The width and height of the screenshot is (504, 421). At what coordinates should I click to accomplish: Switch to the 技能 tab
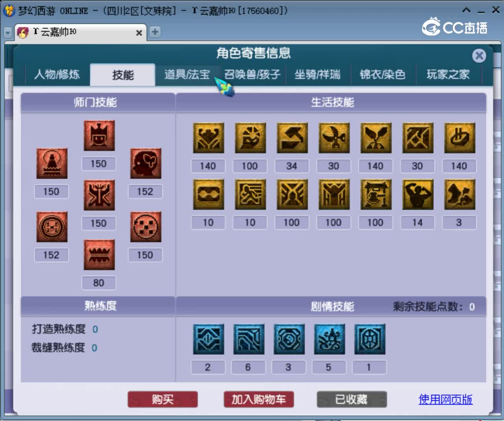click(x=123, y=75)
